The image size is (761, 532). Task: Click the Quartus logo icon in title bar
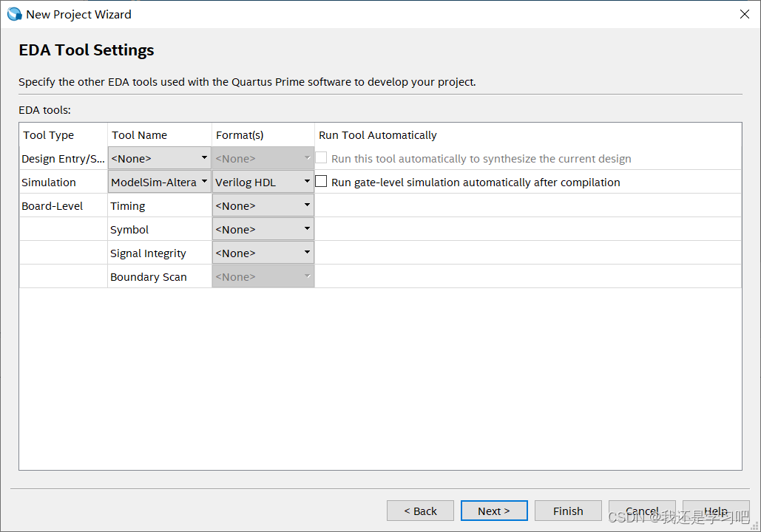pos(15,15)
